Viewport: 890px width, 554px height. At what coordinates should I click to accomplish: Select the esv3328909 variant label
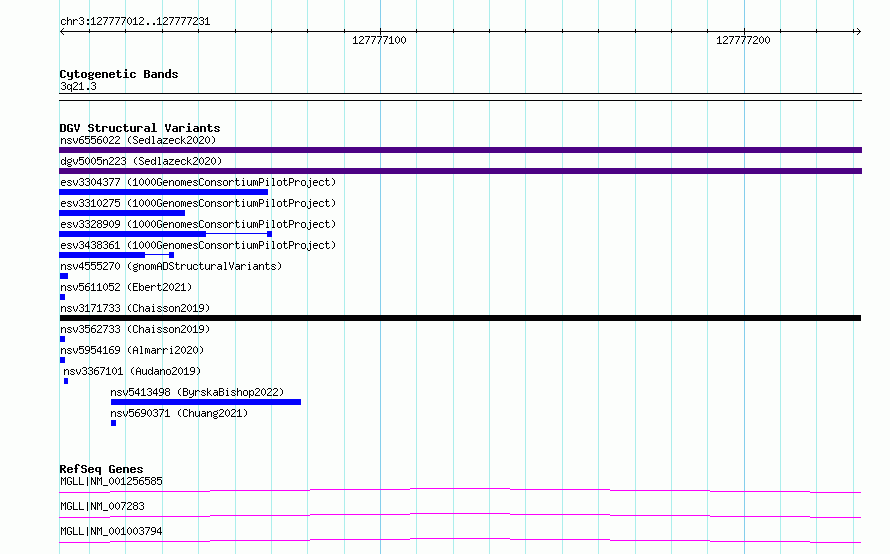point(198,224)
